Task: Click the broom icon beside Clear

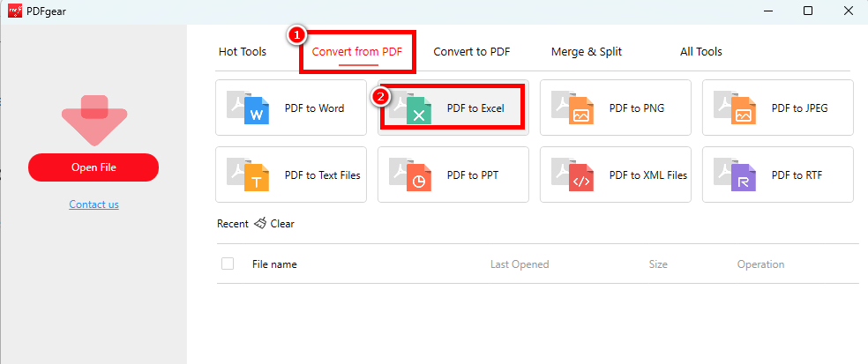Action: (x=260, y=224)
